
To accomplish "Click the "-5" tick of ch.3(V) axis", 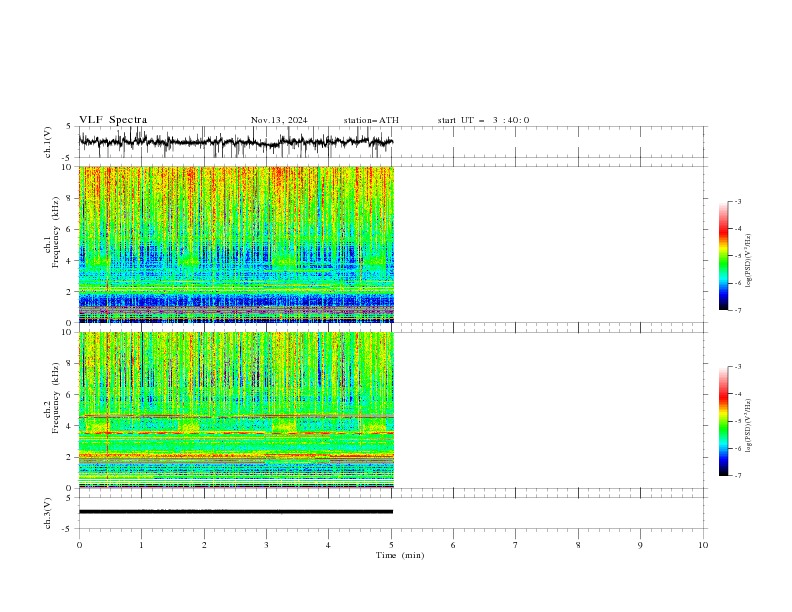I will pyautogui.click(x=68, y=529).
